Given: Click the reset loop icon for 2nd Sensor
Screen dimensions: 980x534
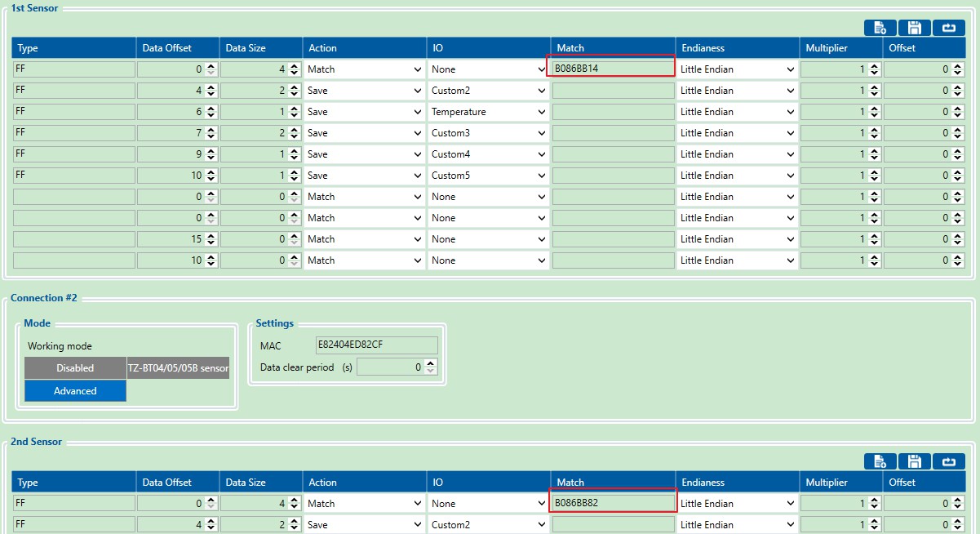Looking at the screenshot, I should [x=949, y=462].
